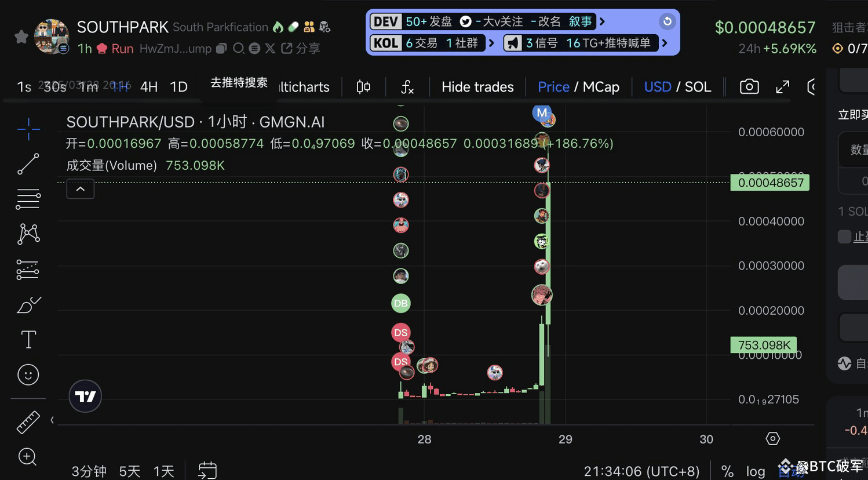Select the Fibonacci retracement tool
This screenshot has width=868, height=480.
pos(28,199)
